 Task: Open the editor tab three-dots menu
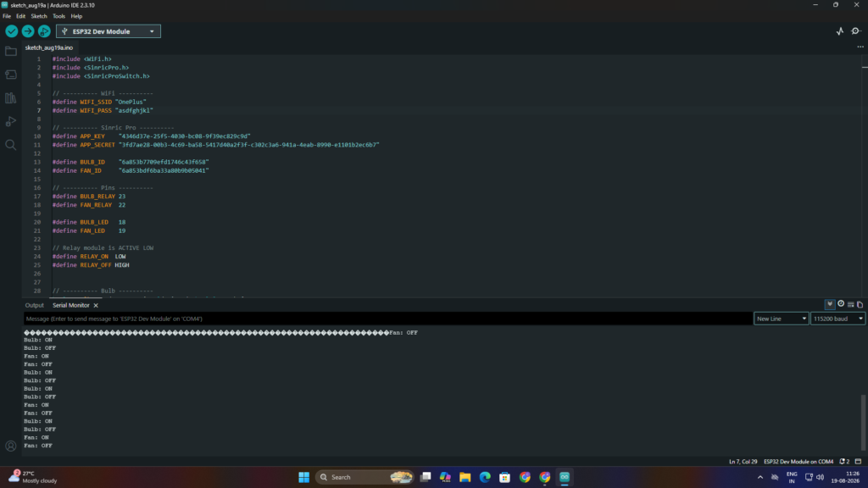[860, 47]
